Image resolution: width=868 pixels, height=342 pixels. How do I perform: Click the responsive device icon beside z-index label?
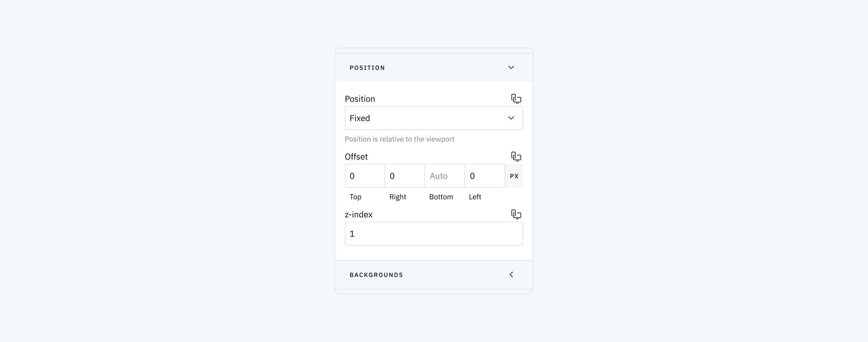(516, 214)
